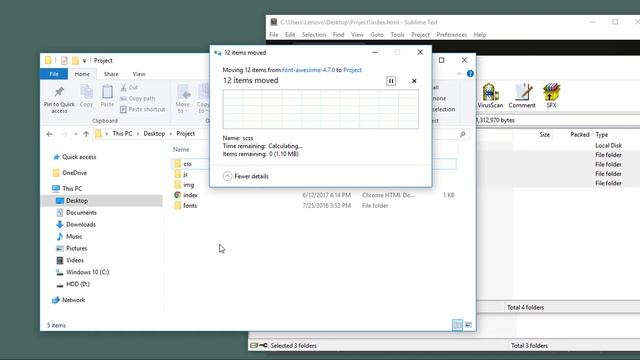Select Downloads in the navigation pane
640x360 pixels.
(x=76, y=224)
